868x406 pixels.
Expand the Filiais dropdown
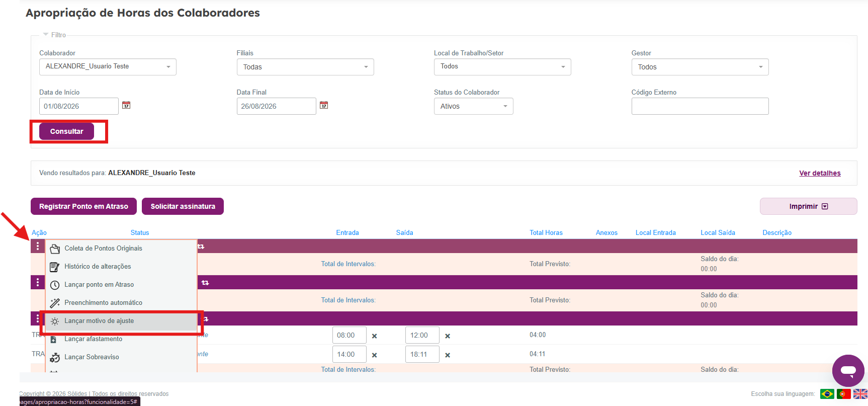coord(305,67)
